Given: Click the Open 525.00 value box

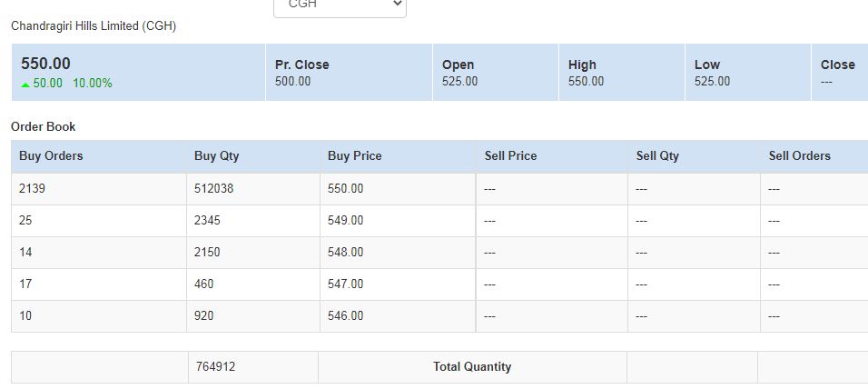Looking at the screenshot, I should [496, 73].
